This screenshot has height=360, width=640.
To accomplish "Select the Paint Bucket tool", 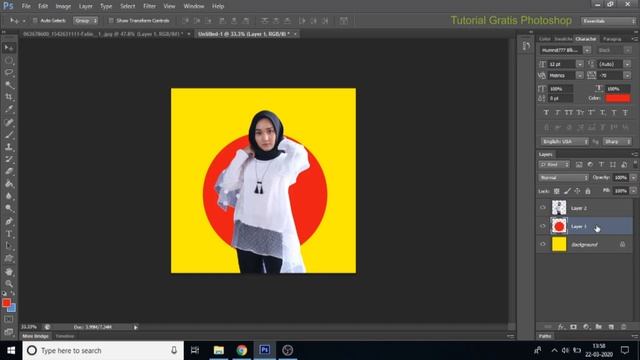I will click(9, 184).
